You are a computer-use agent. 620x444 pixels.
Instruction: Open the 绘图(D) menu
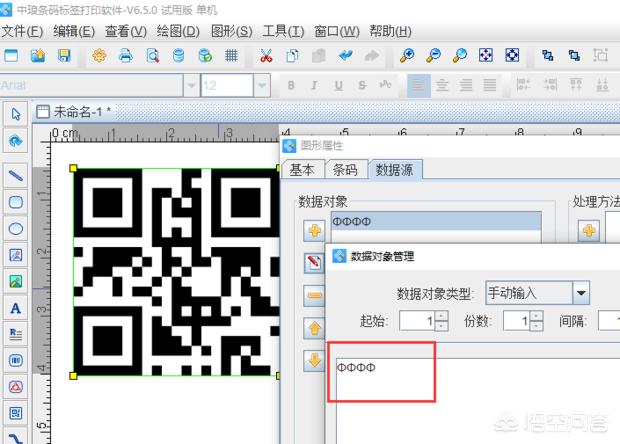(x=178, y=31)
